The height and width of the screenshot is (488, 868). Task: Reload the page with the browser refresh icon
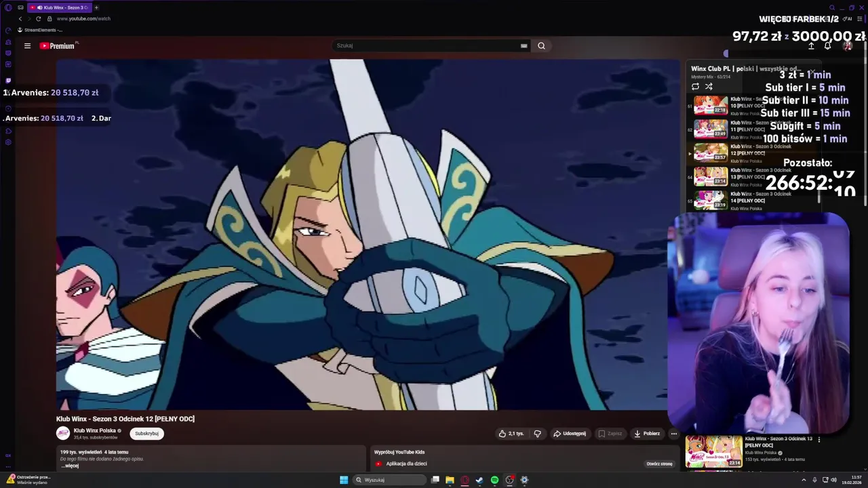pyautogui.click(x=38, y=18)
